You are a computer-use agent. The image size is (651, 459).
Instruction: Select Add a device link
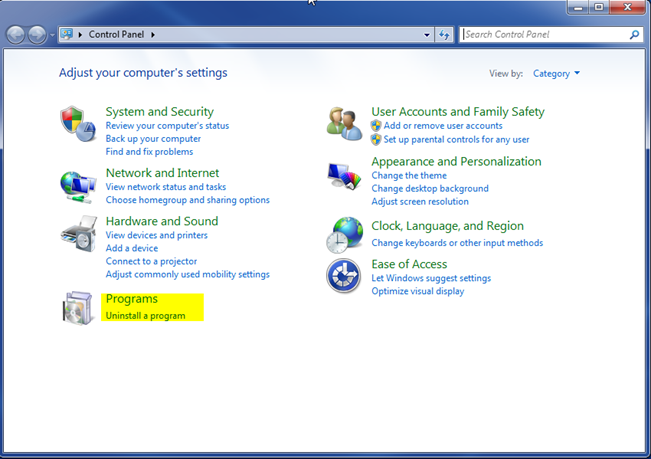[132, 248]
